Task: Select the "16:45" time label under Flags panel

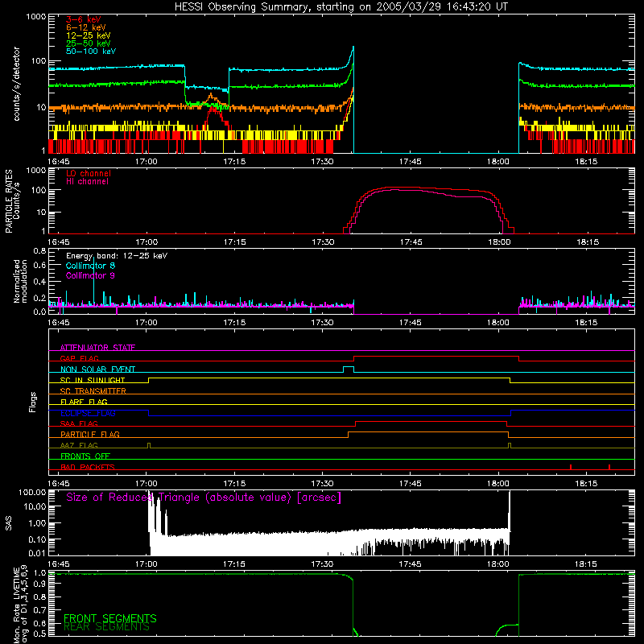Action: click(58, 484)
